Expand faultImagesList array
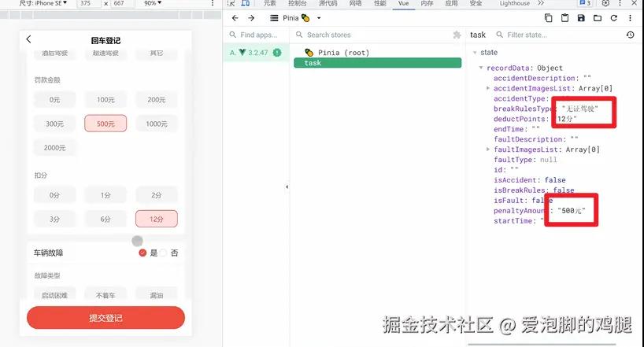The width and height of the screenshot is (644, 347). pyautogui.click(x=488, y=150)
